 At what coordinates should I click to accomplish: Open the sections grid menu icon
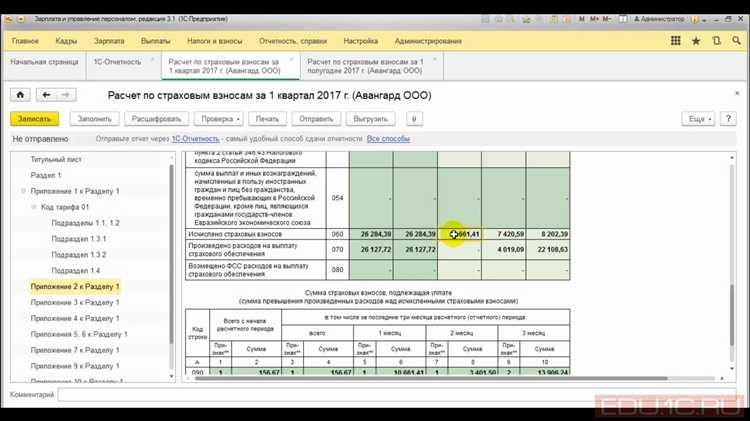(x=675, y=41)
